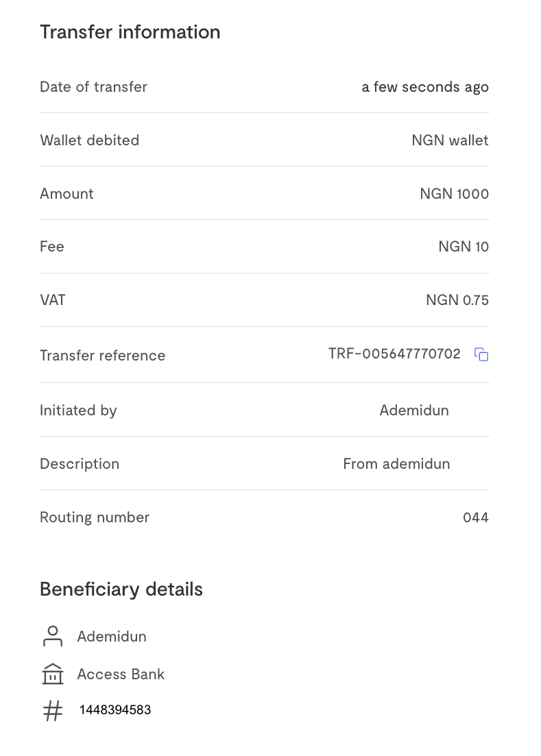Screen dimensions: 541x756
Task: Select the TRF-005647770702 reference text
Action: coord(394,354)
